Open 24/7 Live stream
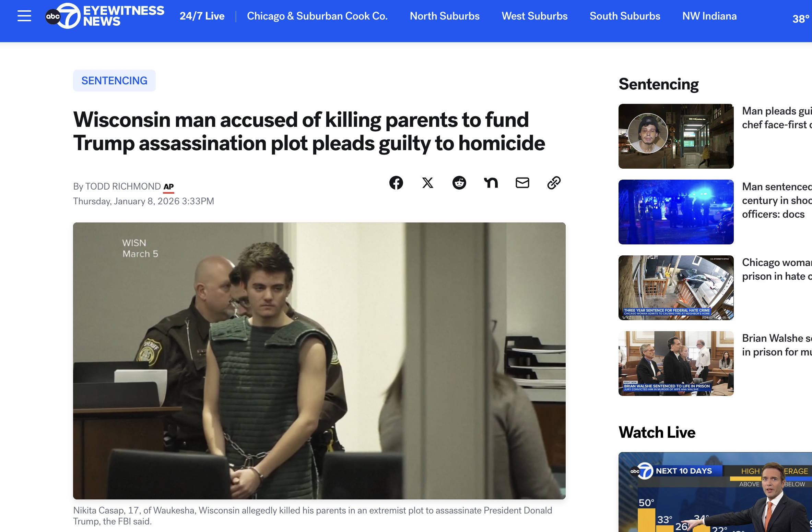812x532 pixels. click(x=202, y=16)
